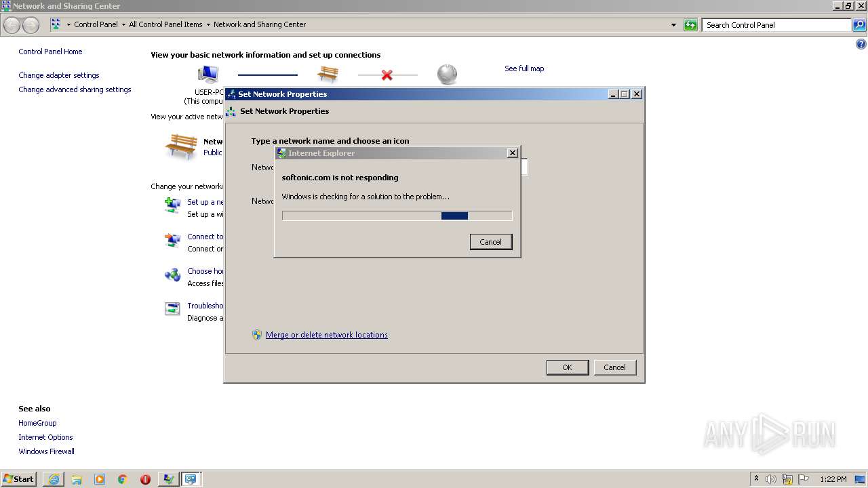Click Connect to a network link

tap(205, 237)
